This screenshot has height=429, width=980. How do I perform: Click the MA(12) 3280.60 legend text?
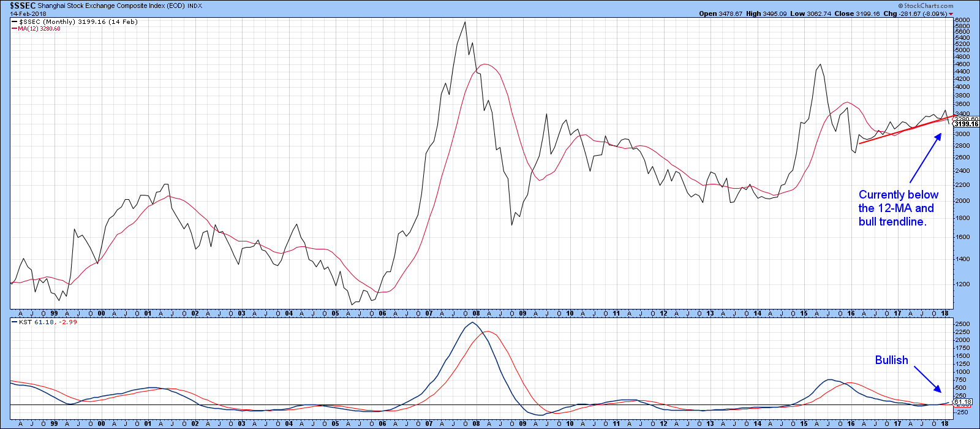40,29
